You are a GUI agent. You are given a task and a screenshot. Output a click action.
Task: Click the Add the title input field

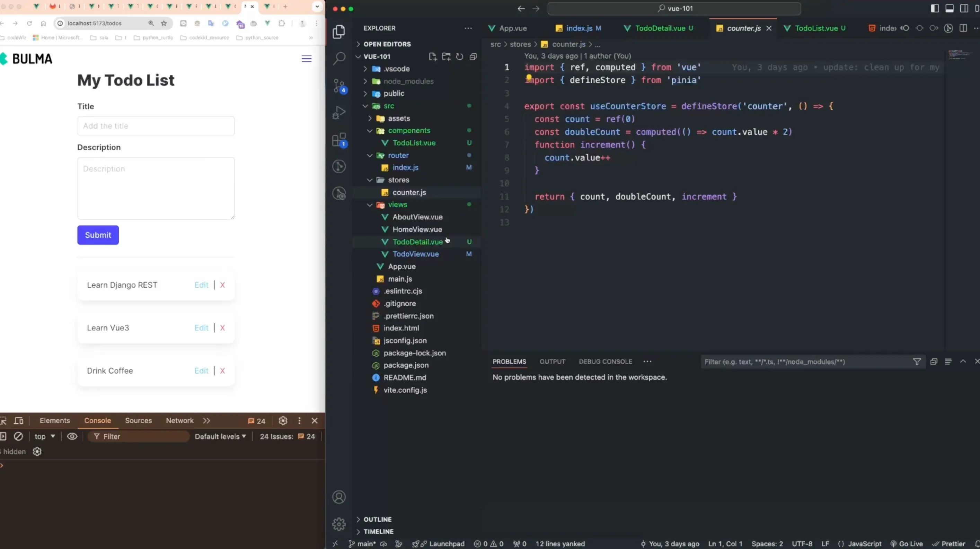pyautogui.click(x=156, y=126)
